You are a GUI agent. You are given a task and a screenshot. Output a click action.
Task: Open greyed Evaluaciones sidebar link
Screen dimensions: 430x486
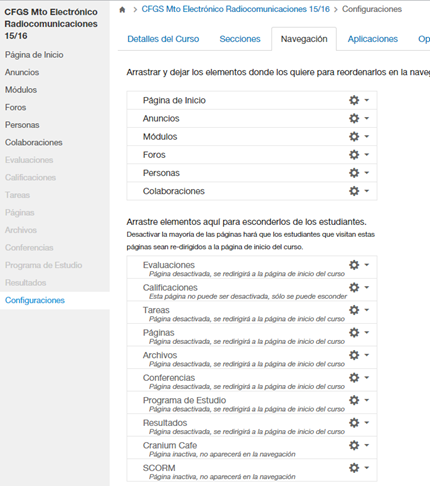click(x=29, y=160)
